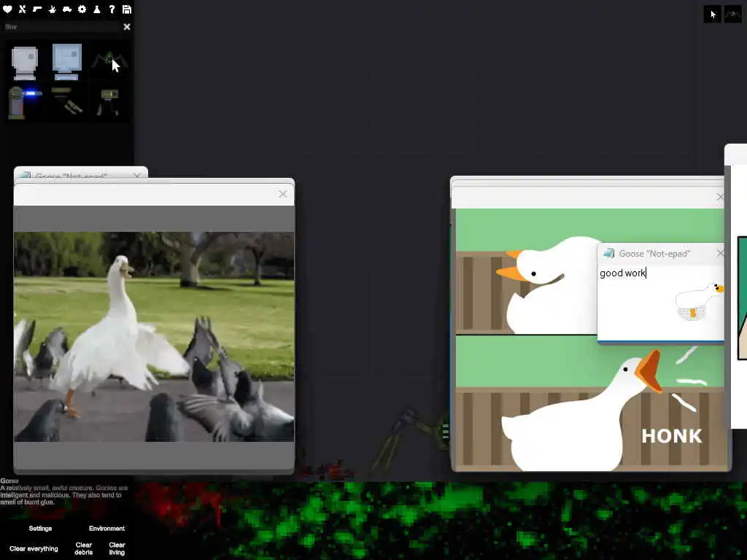The image size is (747, 560).
Task: Click the Goose "Not-epad" window title
Action: point(654,254)
